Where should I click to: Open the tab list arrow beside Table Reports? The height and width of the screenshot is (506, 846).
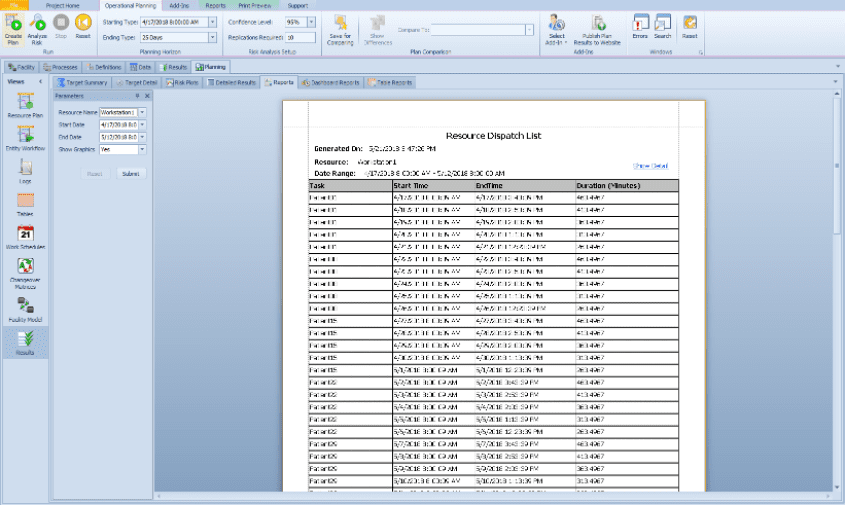click(835, 82)
